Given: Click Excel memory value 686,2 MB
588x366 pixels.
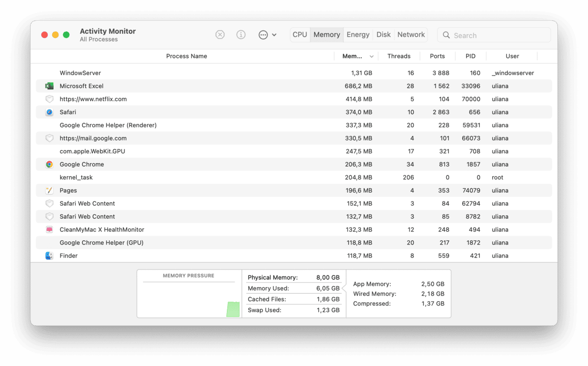Looking at the screenshot, I should click(358, 86).
